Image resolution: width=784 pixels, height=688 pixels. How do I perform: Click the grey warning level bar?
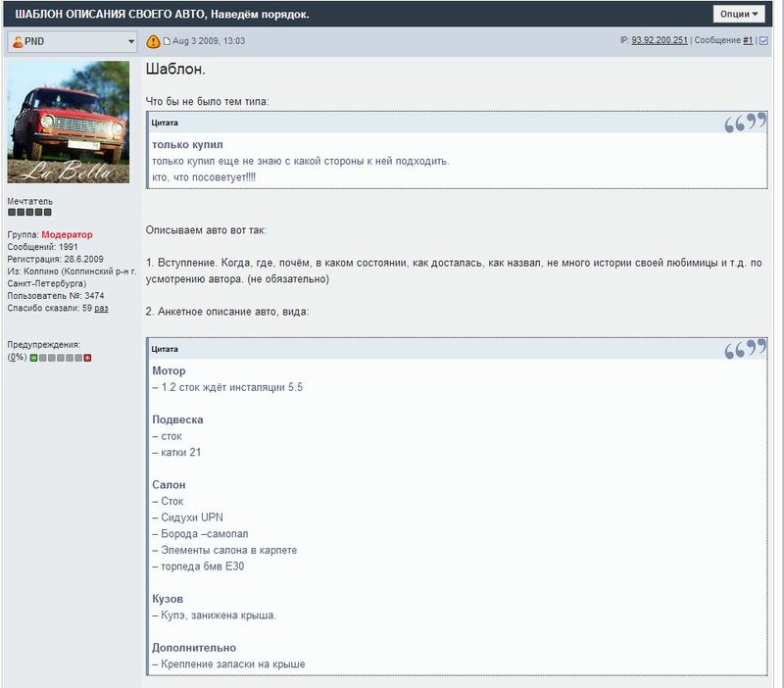pyautogui.click(x=61, y=358)
